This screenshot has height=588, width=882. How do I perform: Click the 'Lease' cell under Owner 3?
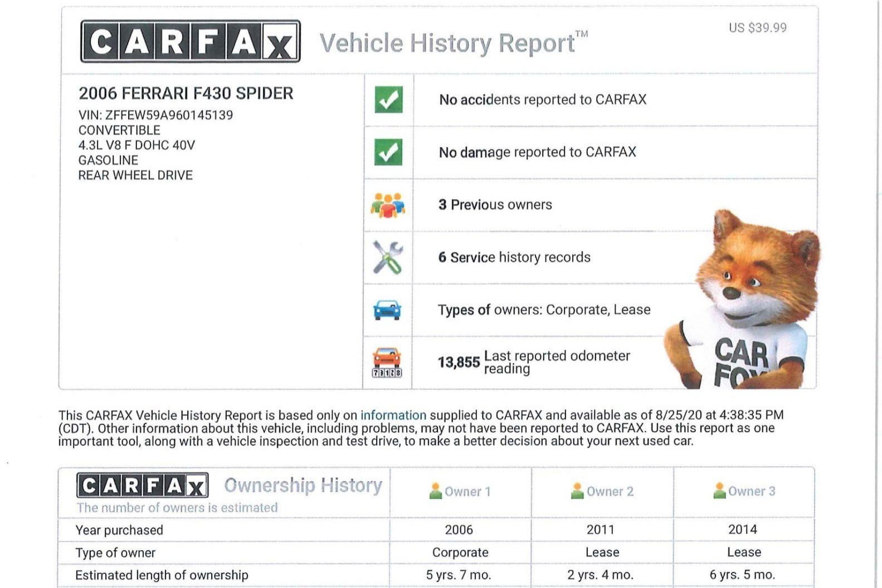(744, 552)
